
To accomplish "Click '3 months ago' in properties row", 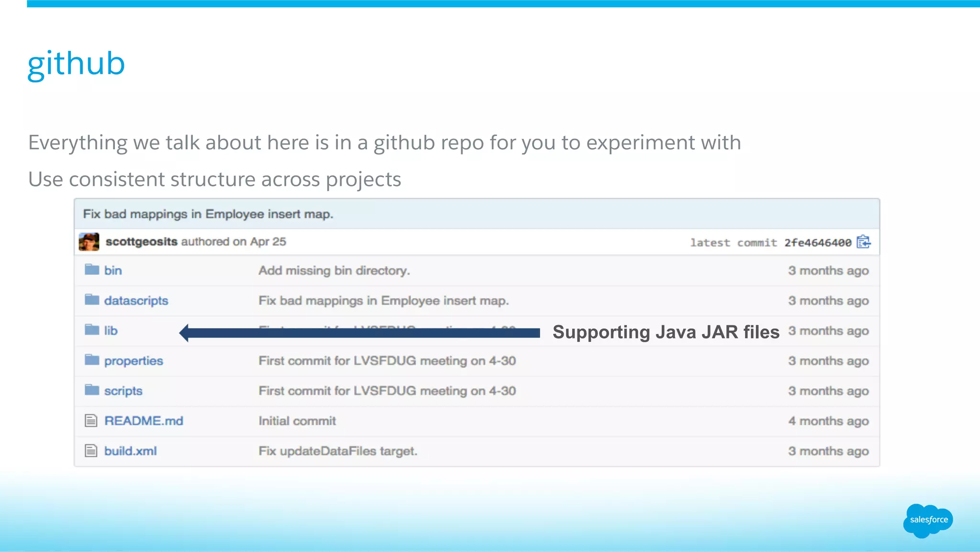I will tap(828, 361).
